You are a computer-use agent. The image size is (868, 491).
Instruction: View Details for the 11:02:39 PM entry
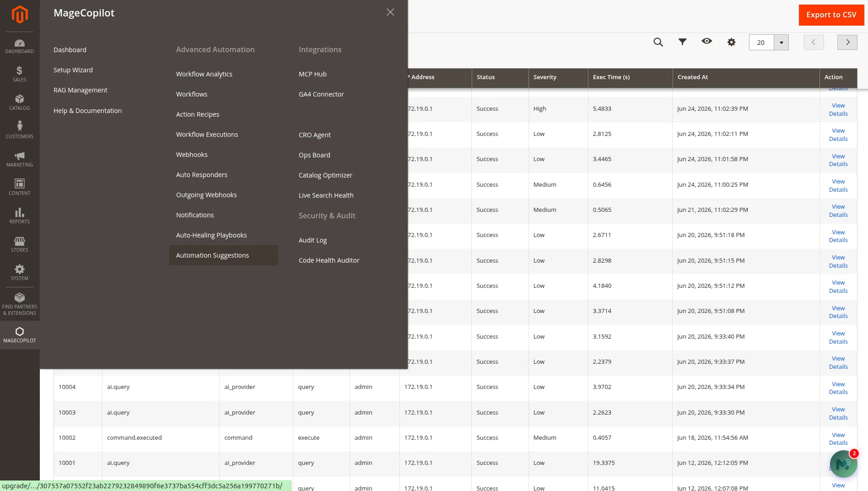(x=838, y=110)
